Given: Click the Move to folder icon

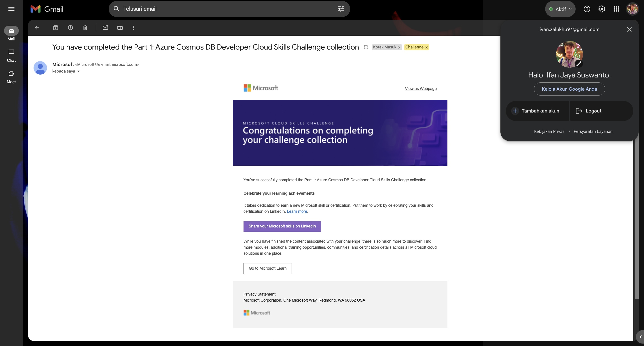Looking at the screenshot, I should click(x=120, y=28).
